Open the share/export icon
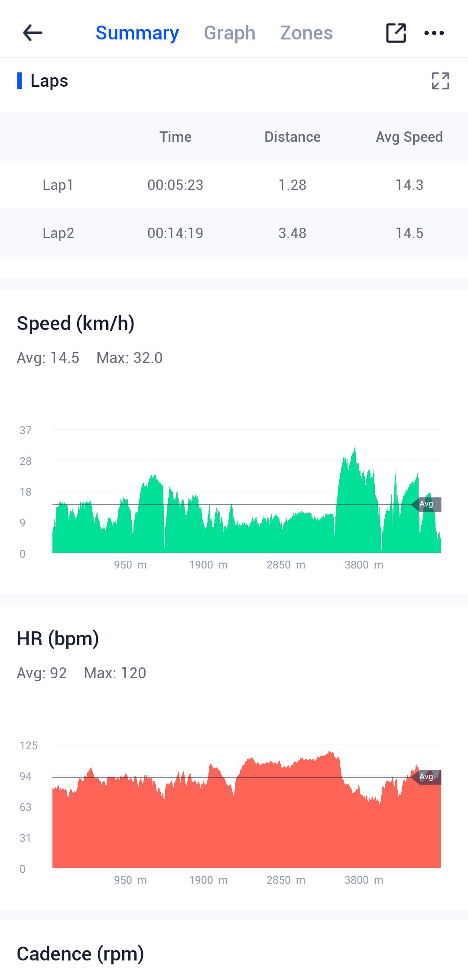The image size is (468, 980). point(396,33)
